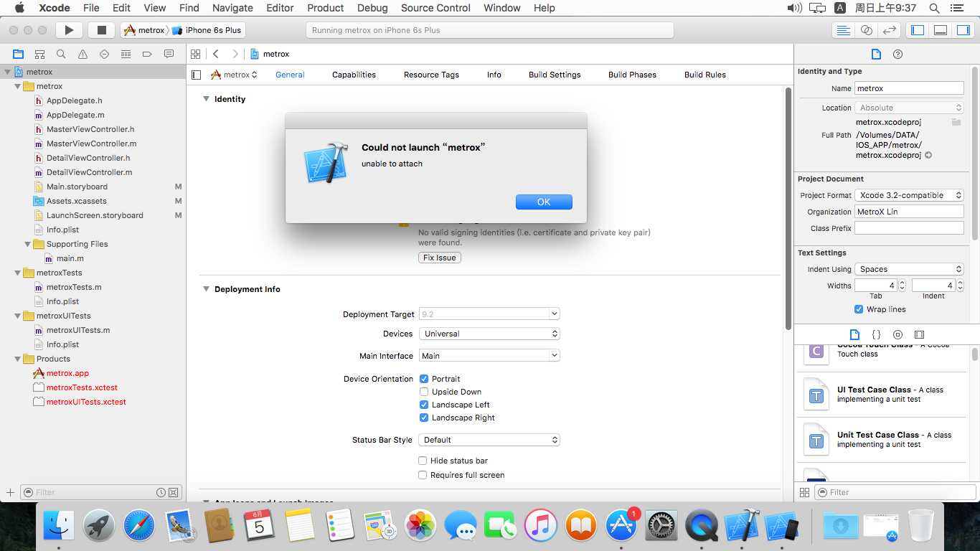
Task: Open the Status Bar Style dropdown
Action: [489, 440]
